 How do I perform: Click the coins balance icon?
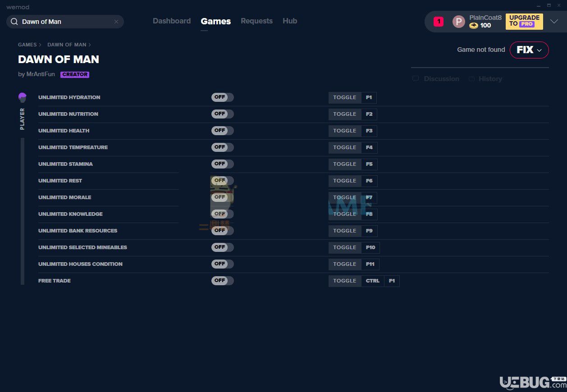[473, 25]
